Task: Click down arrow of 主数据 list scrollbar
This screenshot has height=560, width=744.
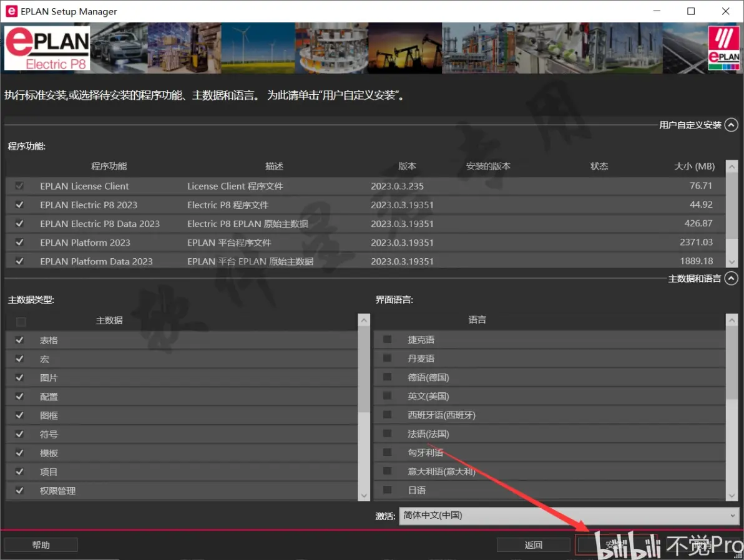Action: [364, 496]
